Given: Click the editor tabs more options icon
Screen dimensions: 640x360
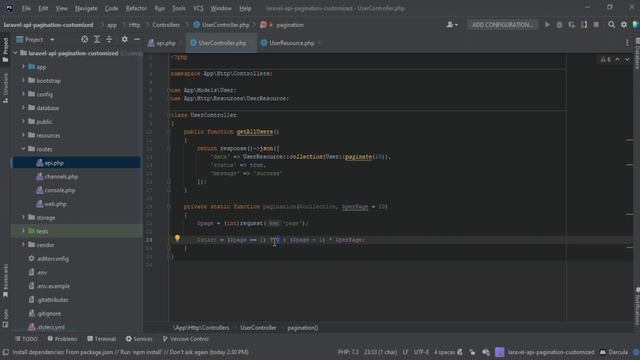Looking at the screenshot, I should click(627, 43).
